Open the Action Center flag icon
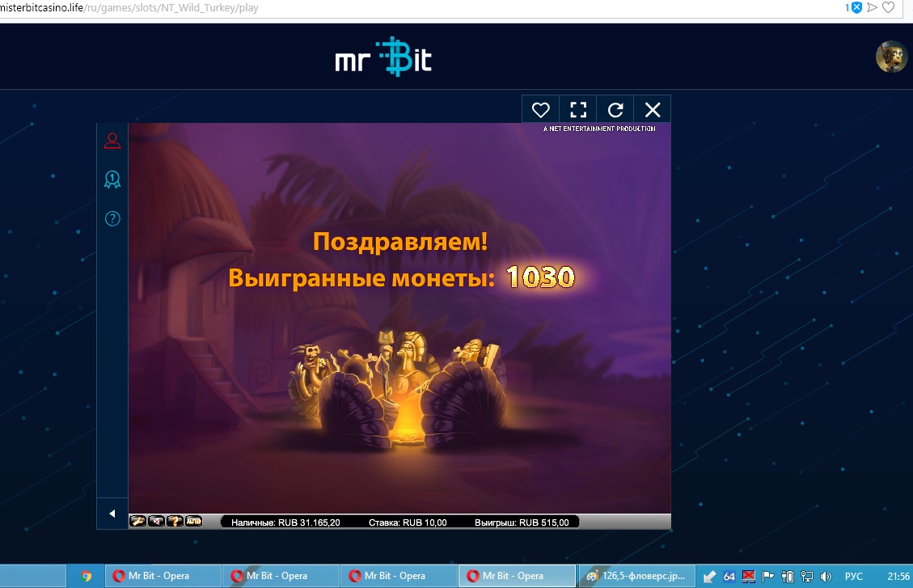The height and width of the screenshot is (588, 913). 768,577
